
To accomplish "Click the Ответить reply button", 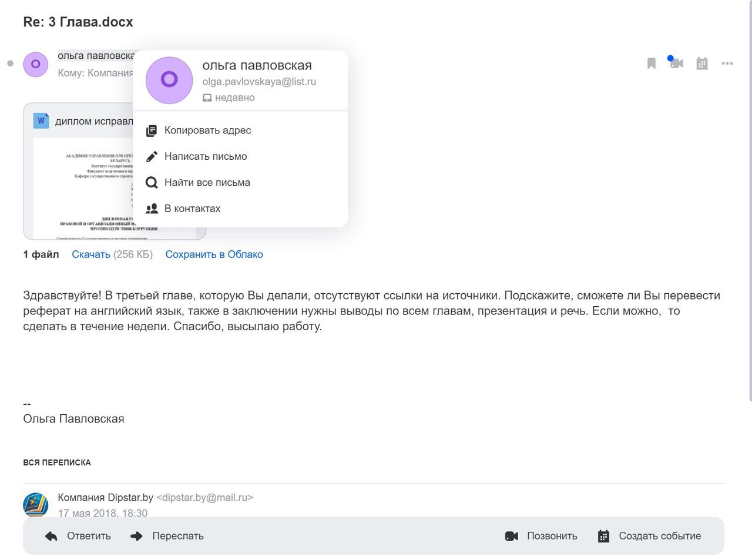I will [x=78, y=536].
